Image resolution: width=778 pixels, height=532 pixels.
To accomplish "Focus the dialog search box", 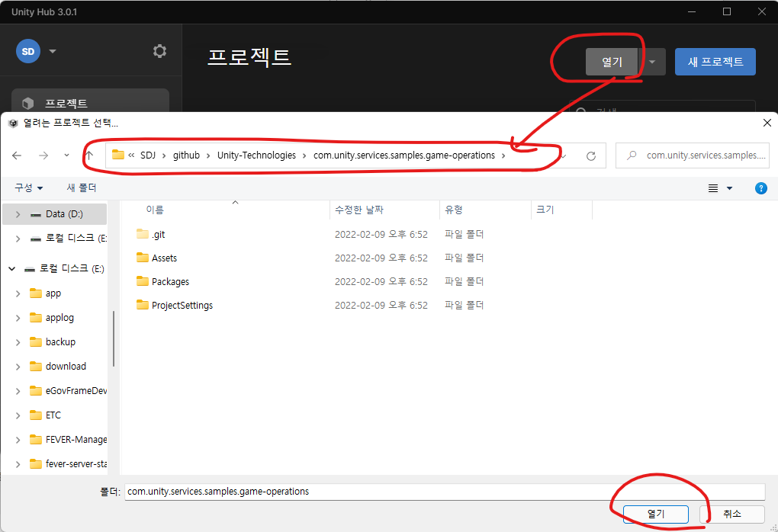I will click(x=692, y=155).
